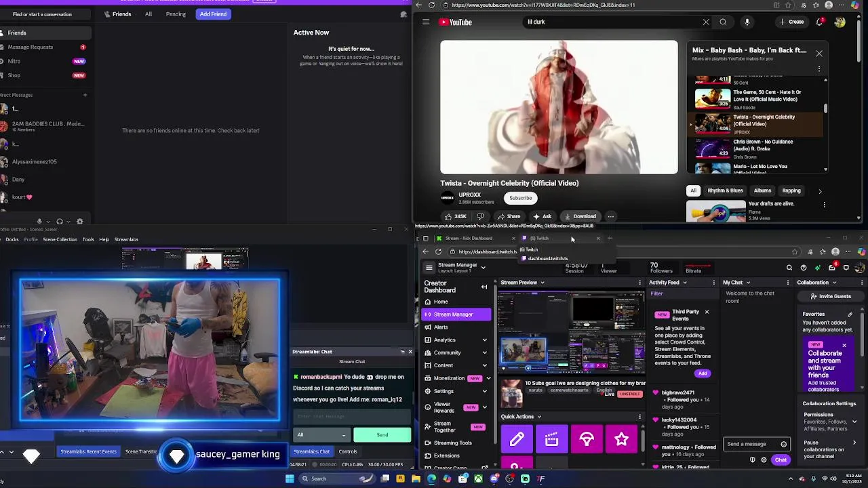Click the clapperboard clip Quick Action tile

551,439
